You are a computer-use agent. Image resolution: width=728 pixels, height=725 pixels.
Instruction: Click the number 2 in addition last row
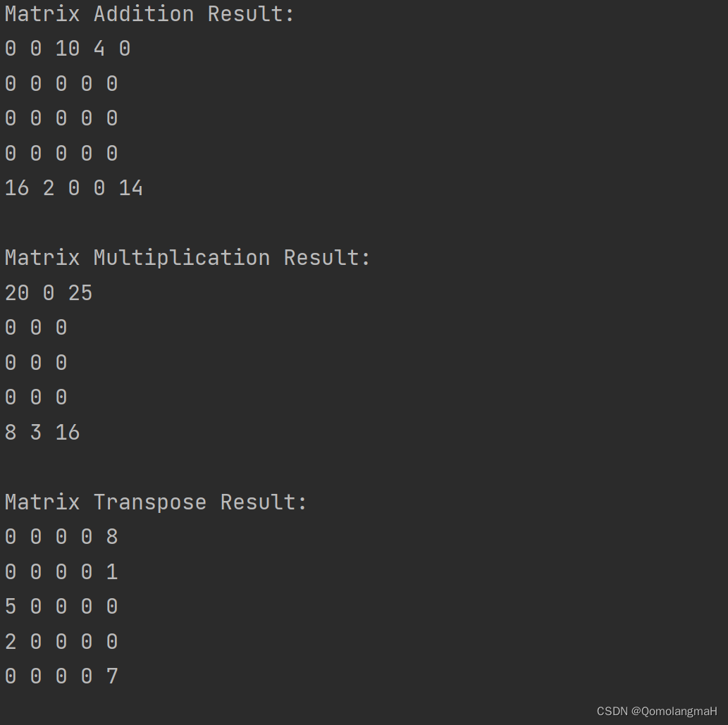click(49, 188)
